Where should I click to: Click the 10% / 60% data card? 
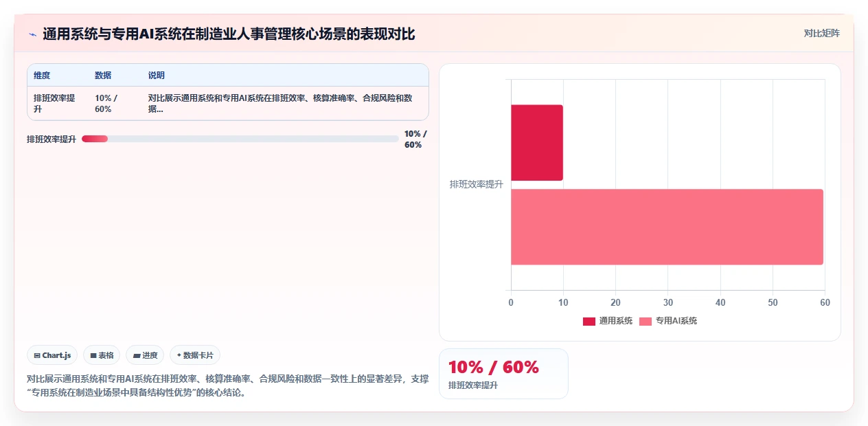(x=503, y=374)
